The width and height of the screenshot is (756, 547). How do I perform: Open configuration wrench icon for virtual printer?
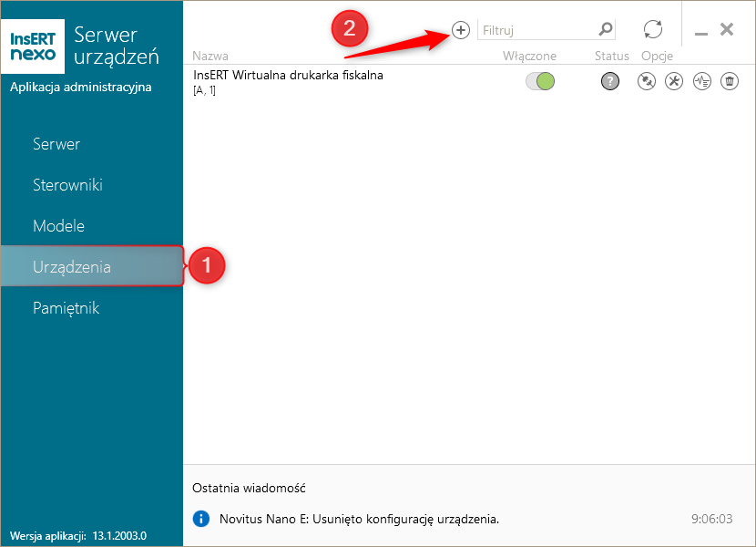(674, 81)
